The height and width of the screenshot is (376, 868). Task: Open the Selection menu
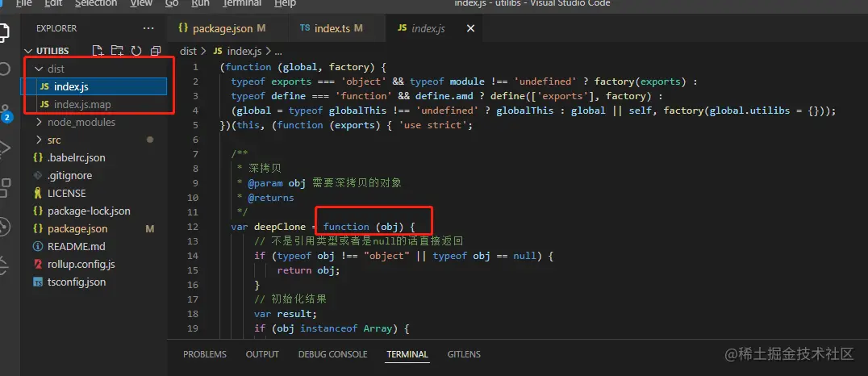tap(96, 3)
